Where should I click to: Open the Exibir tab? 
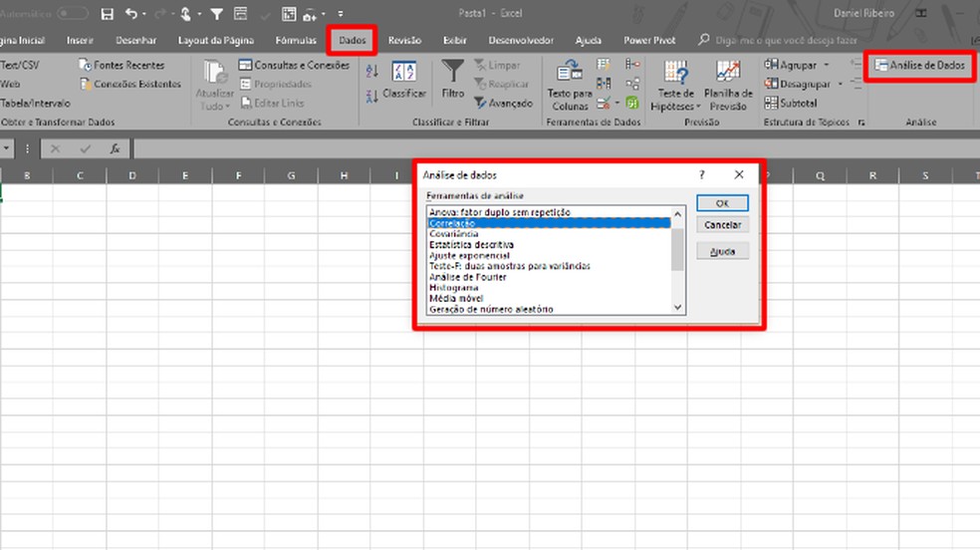[x=455, y=40]
